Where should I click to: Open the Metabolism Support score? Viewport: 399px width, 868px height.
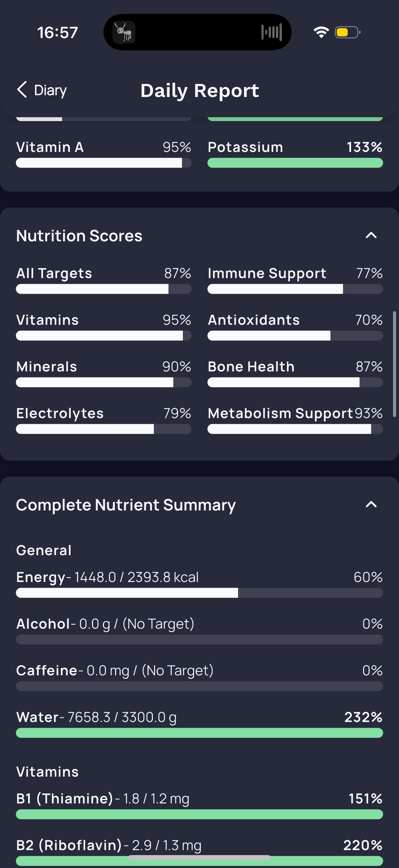pyautogui.click(x=295, y=420)
